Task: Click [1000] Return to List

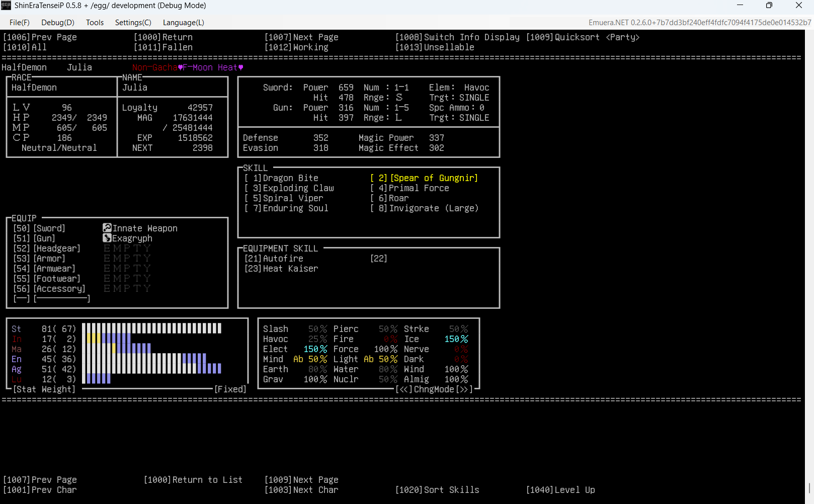Action: click(x=193, y=480)
